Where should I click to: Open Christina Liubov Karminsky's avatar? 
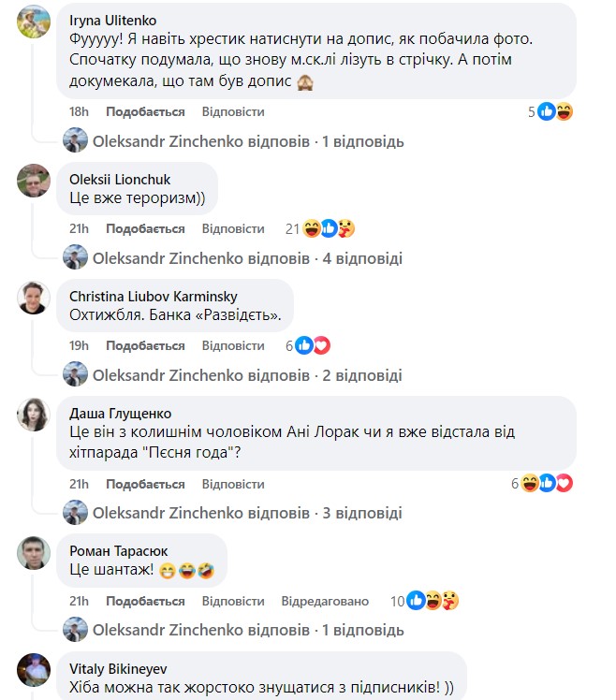point(34,298)
